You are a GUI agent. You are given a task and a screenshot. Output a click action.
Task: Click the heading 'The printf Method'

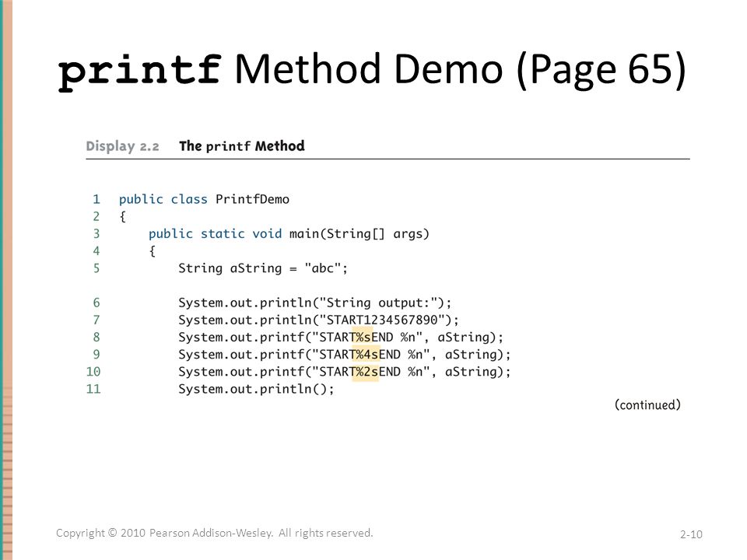tap(241, 145)
